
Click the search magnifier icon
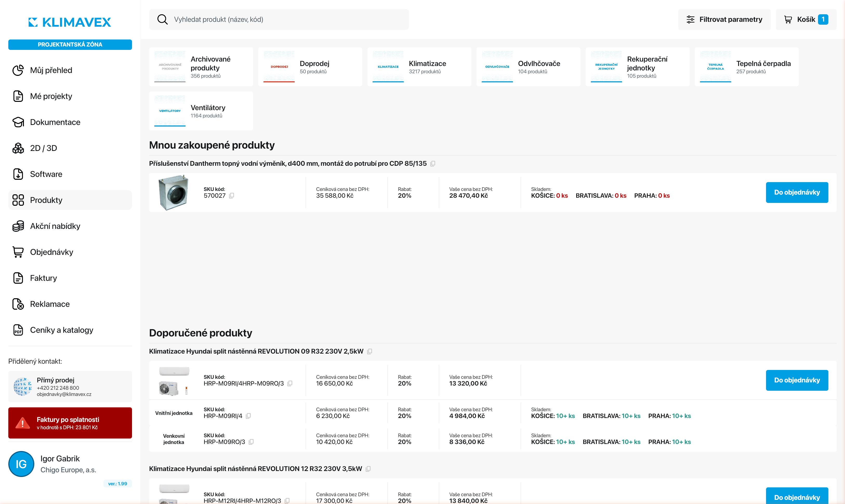point(162,19)
